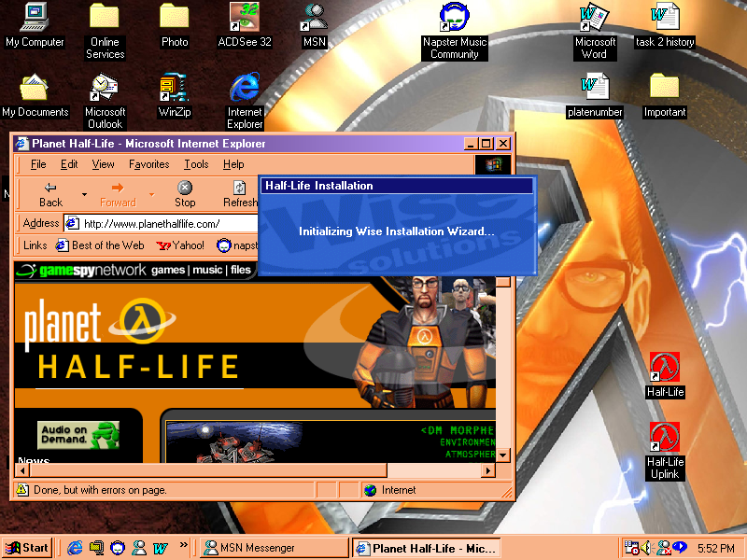Image resolution: width=747 pixels, height=560 pixels.
Task: Launch Half-Life Uplink shortcut
Action: click(665, 452)
